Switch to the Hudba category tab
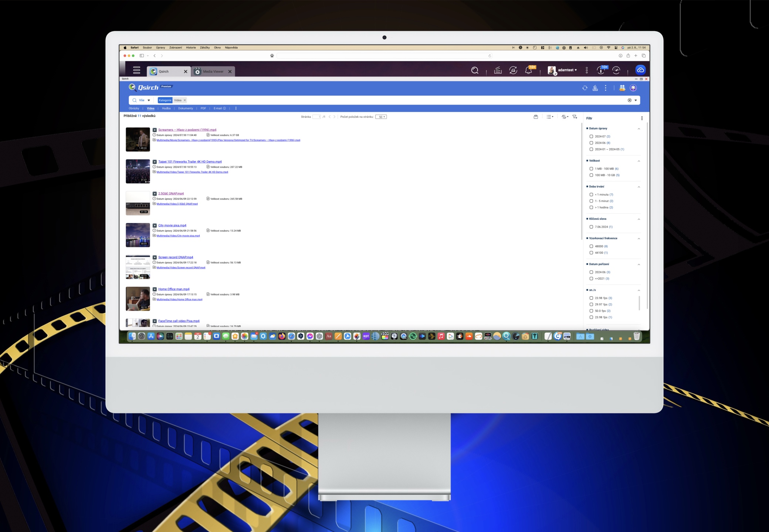This screenshot has width=769, height=532. point(166,108)
